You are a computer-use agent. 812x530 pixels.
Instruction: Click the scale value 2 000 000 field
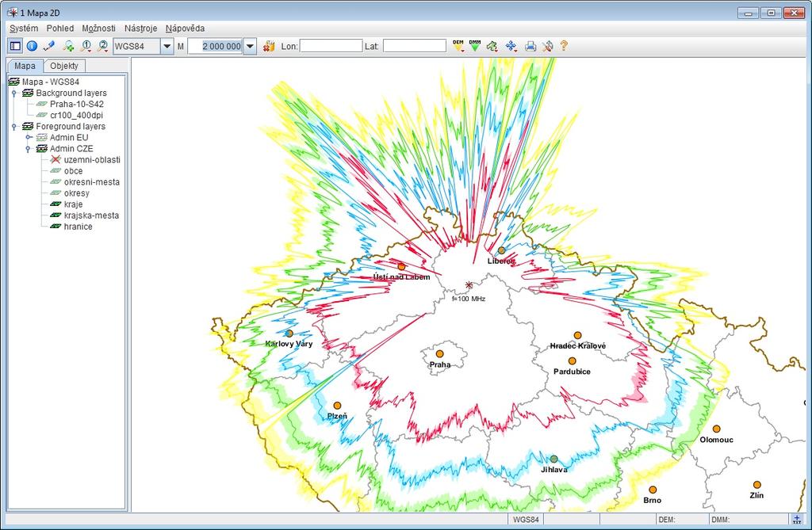coord(216,46)
